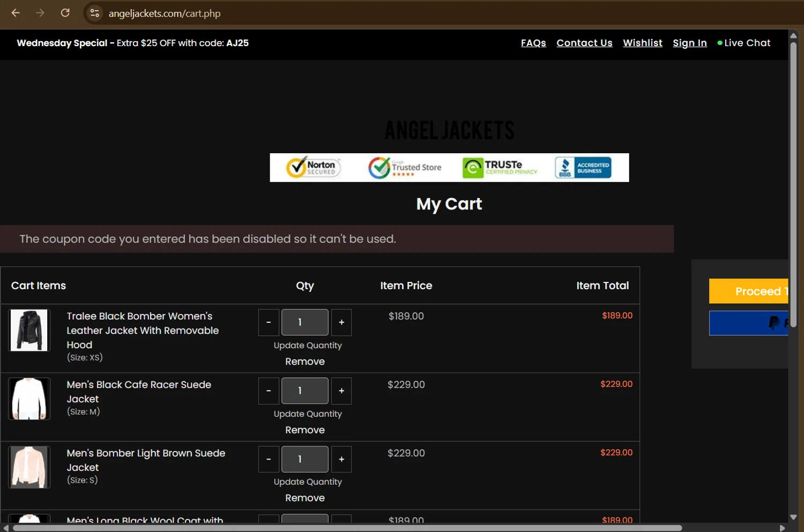Remove Bomber Light Brown Suede Jacket from cart
The height and width of the screenshot is (532, 804).
(x=305, y=498)
